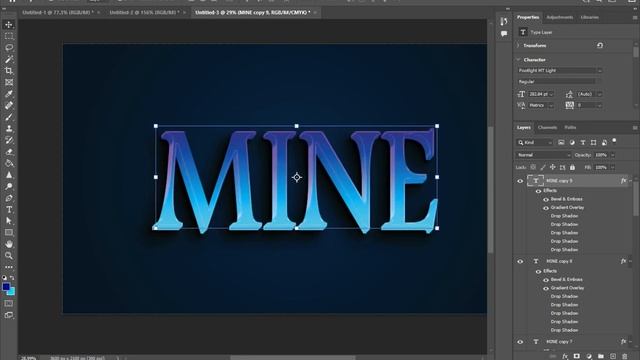Image resolution: width=640 pixels, height=360 pixels.
Task: Toggle Effects visibility on MINE copy 8
Action: click(538, 271)
